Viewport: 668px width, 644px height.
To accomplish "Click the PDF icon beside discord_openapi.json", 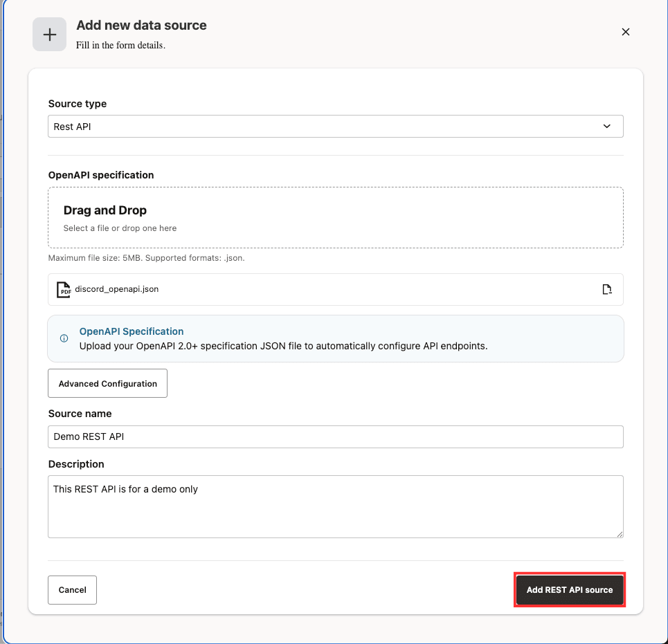I will (63, 289).
